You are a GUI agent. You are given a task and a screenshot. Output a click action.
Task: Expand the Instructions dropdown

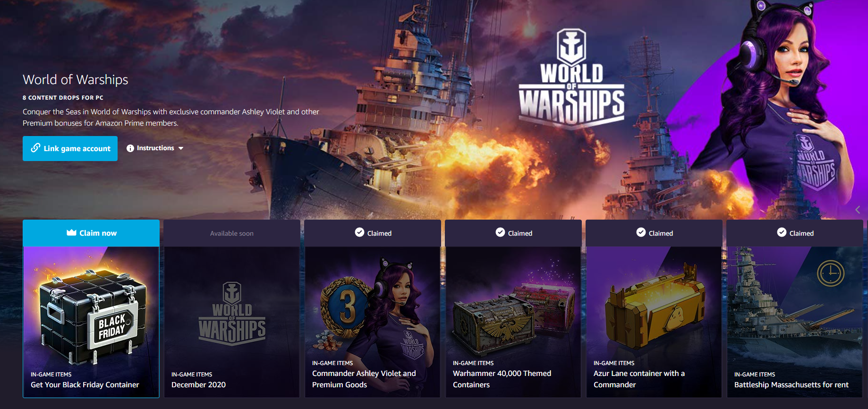[x=155, y=148]
